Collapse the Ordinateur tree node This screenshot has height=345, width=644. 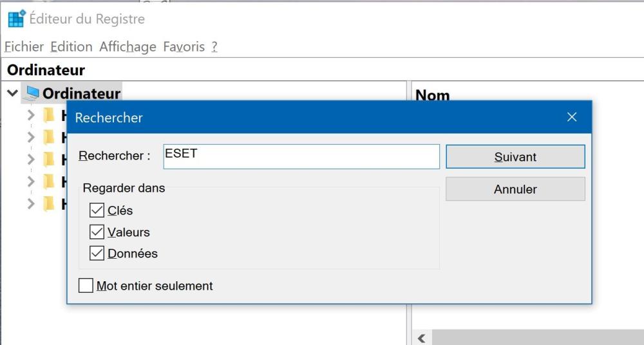12,93
